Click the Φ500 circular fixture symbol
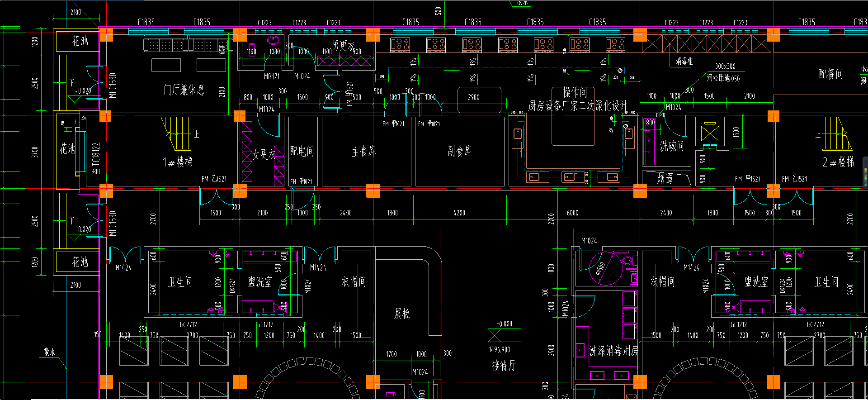Image resolution: width=868 pixels, height=400 pixels. pos(606,268)
